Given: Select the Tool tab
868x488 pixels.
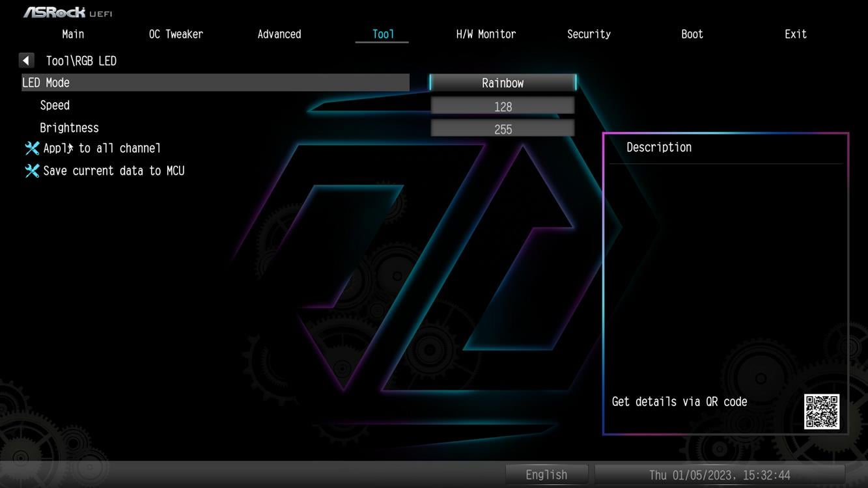Looking at the screenshot, I should point(382,34).
